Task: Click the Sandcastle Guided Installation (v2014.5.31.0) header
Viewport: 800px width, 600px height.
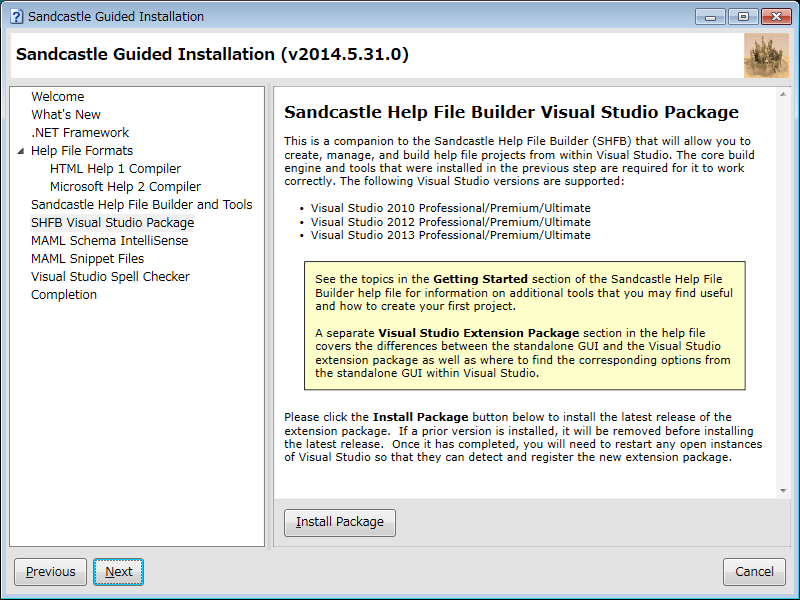Action: (212, 54)
